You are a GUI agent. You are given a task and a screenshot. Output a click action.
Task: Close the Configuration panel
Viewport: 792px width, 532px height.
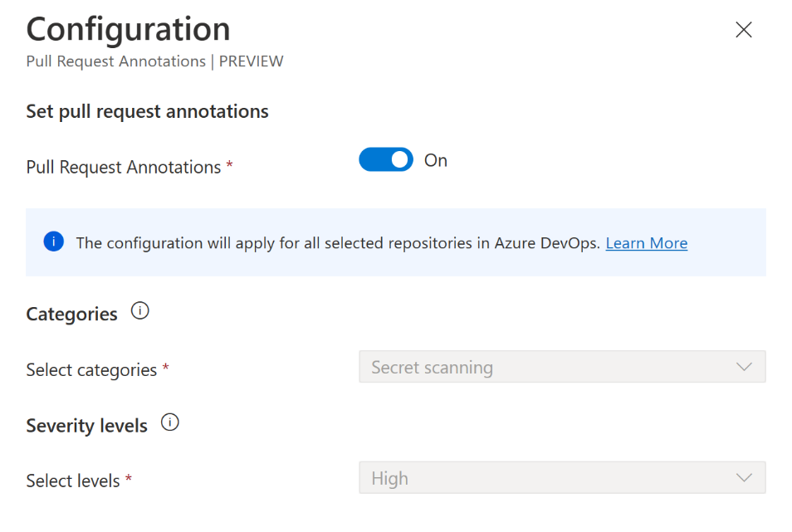tap(744, 30)
